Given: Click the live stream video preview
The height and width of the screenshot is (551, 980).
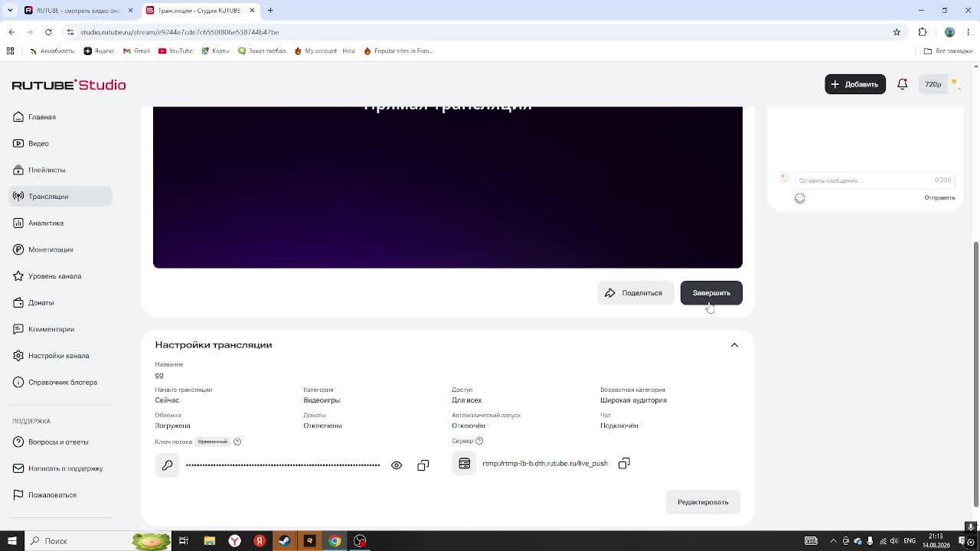Looking at the screenshot, I should click(x=448, y=187).
